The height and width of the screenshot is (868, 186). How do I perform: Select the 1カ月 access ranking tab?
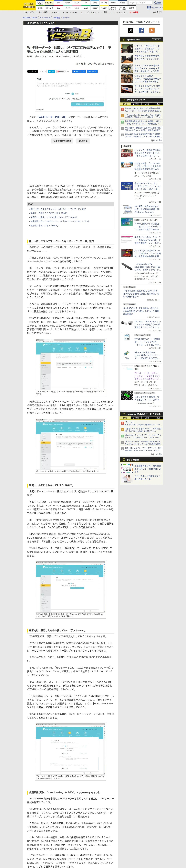pos(158,104)
